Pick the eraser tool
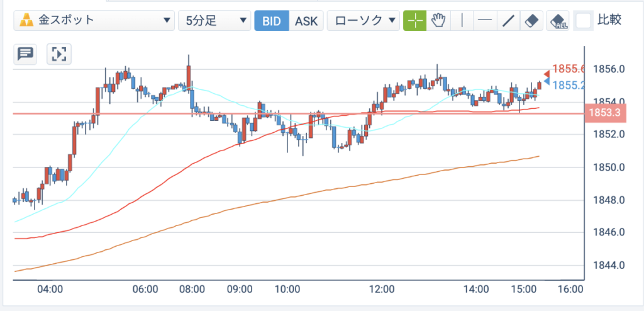 [x=532, y=21]
